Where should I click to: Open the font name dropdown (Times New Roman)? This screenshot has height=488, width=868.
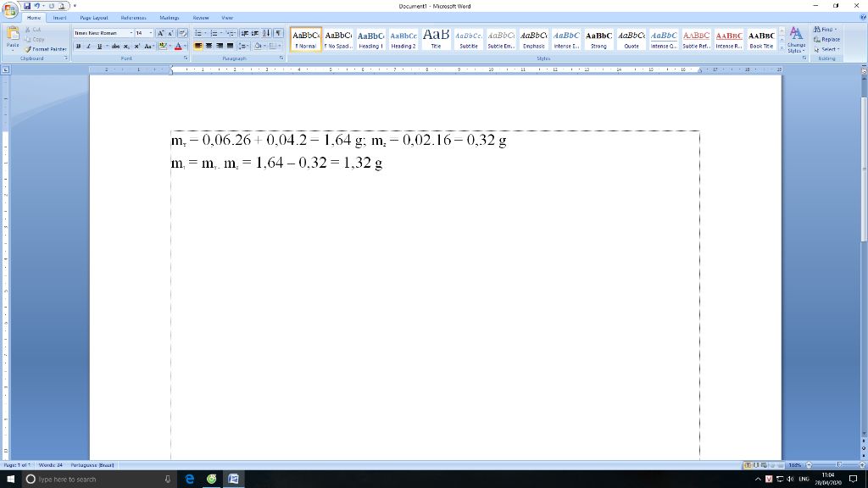(131, 33)
